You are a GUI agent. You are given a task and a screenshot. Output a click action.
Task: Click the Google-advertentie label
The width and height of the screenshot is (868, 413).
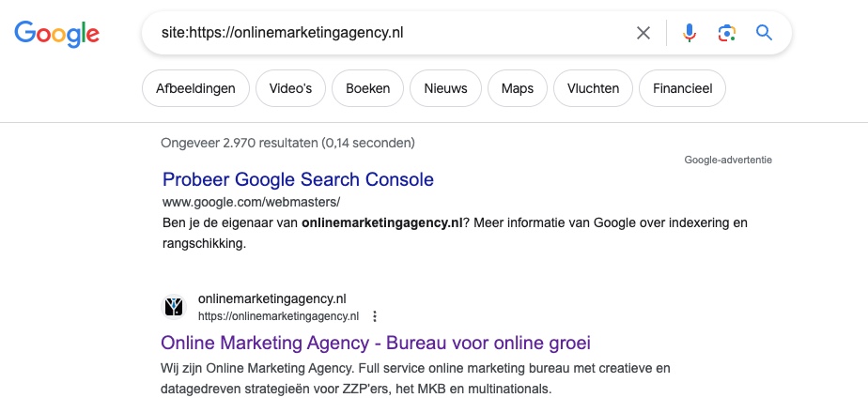728,161
